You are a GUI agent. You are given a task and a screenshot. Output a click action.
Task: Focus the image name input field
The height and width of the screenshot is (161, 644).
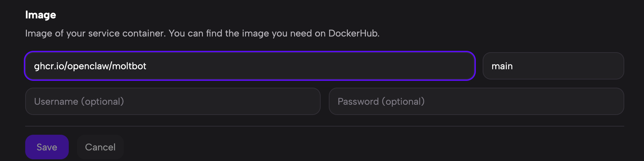pyautogui.click(x=249, y=66)
